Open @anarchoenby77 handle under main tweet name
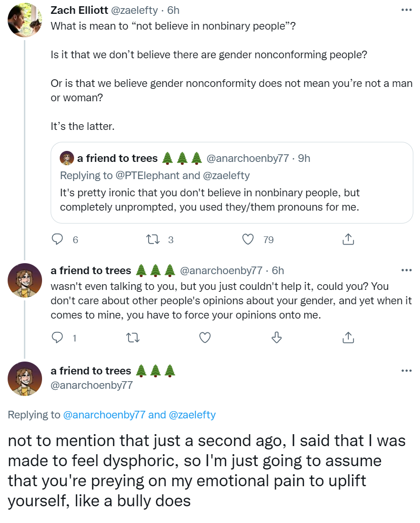This screenshot has height=523, width=420. pyautogui.click(x=92, y=385)
